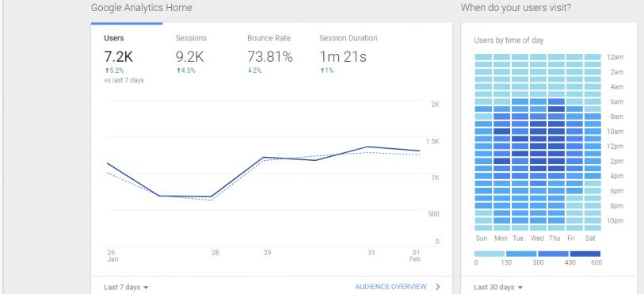Click the 8pm row label in heatmap

point(616,206)
